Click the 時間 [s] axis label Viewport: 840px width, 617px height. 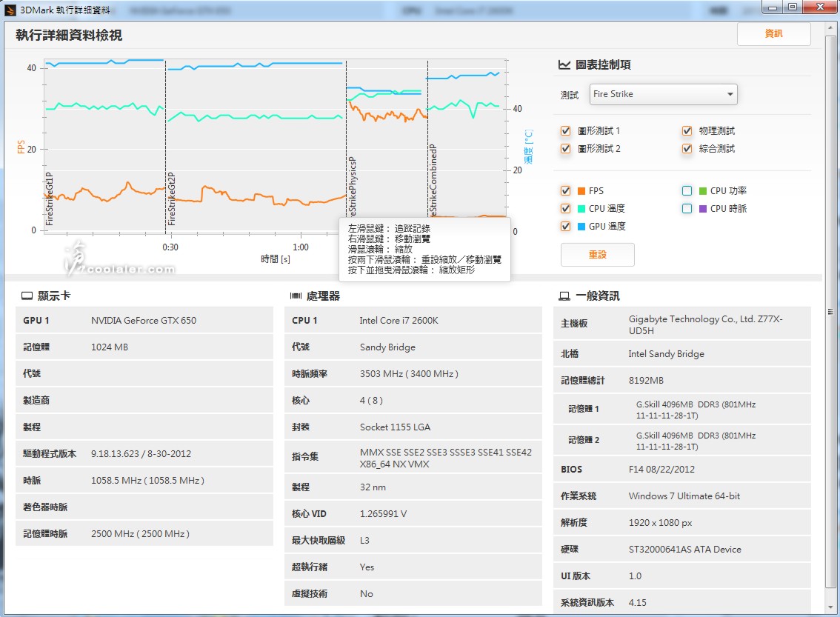pyautogui.click(x=276, y=259)
